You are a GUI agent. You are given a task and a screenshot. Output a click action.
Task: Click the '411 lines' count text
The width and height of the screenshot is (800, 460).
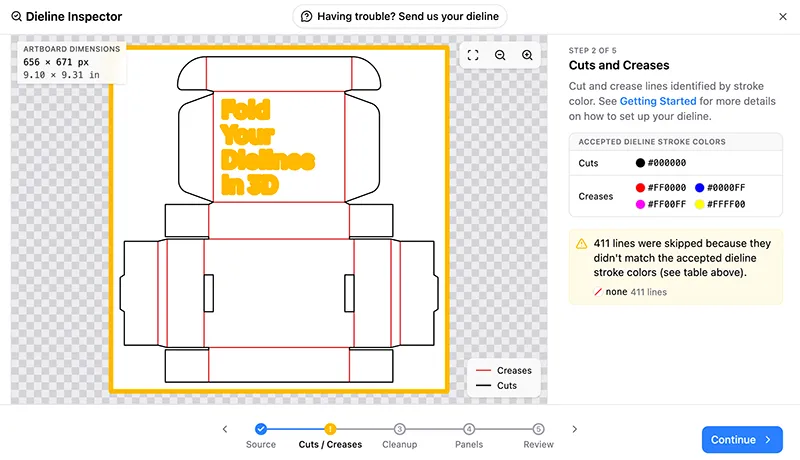coord(648,292)
